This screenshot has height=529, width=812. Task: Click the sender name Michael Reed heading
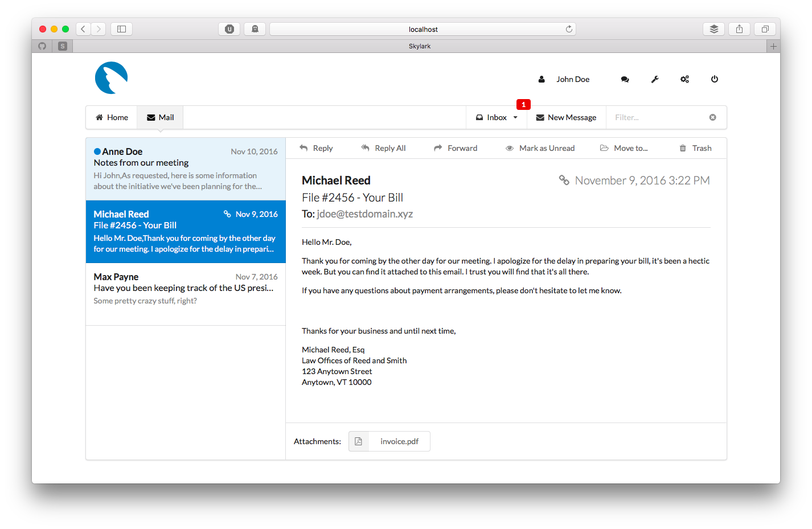[336, 181]
